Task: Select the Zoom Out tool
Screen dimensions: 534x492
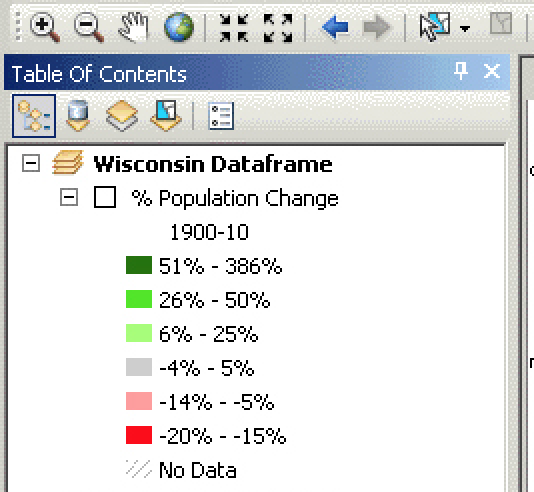Action: coord(89,27)
